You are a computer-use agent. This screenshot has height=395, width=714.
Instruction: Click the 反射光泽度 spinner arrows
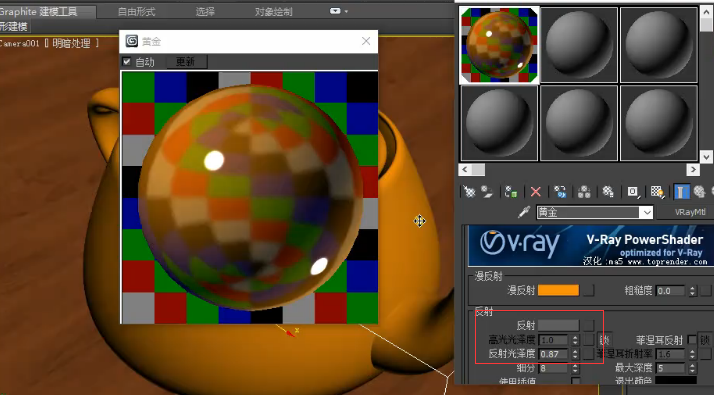click(x=575, y=354)
